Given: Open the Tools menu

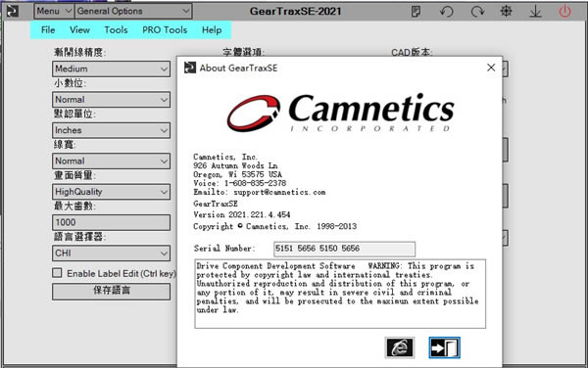Looking at the screenshot, I should click(x=116, y=30).
